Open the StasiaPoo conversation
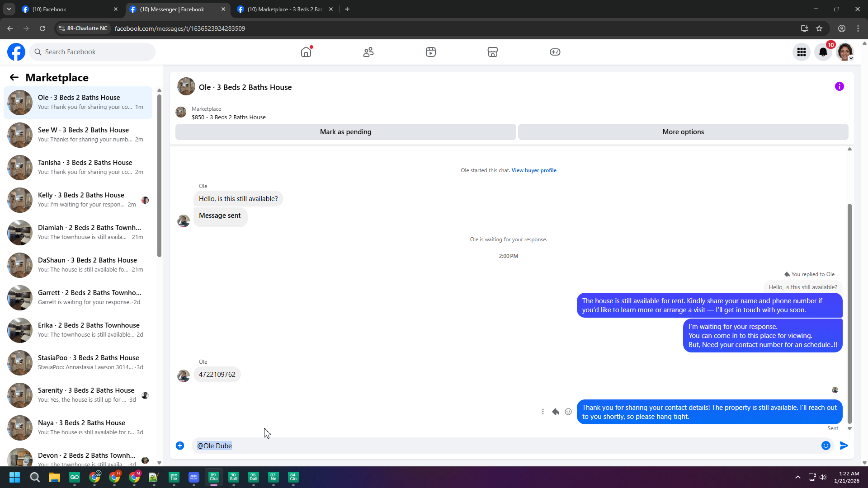Image resolution: width=868 pixels, height=488 pixels. coord(78,363)
